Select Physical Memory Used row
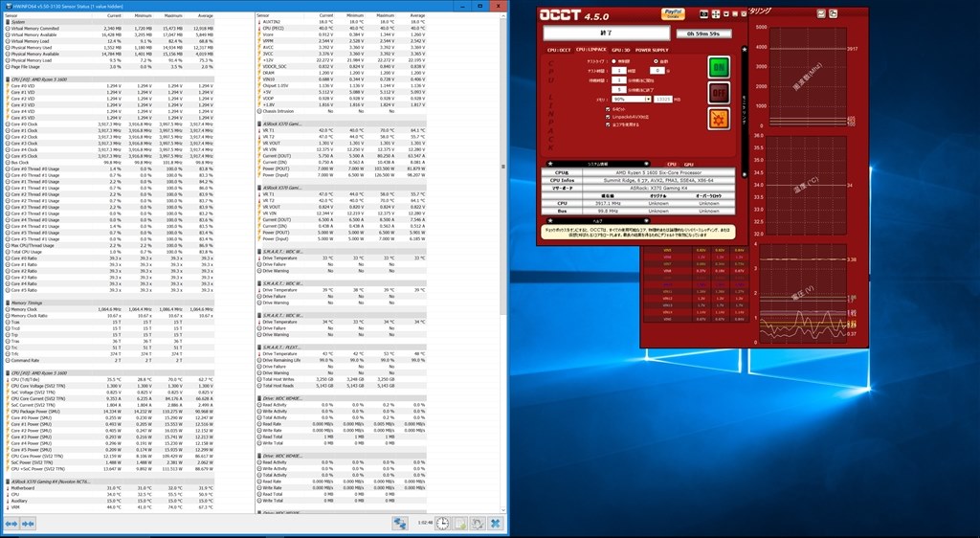This screenshot has height=538, width=980. pos(109,48)
